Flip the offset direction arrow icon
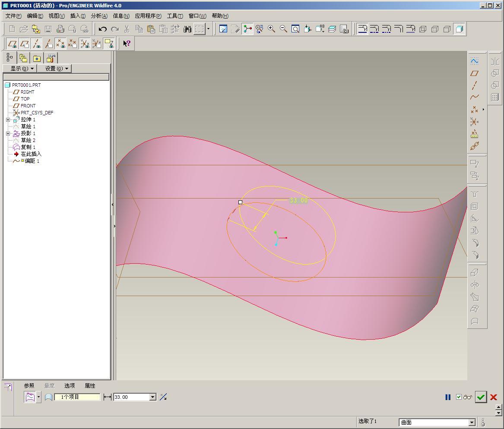 pos(163,397)
